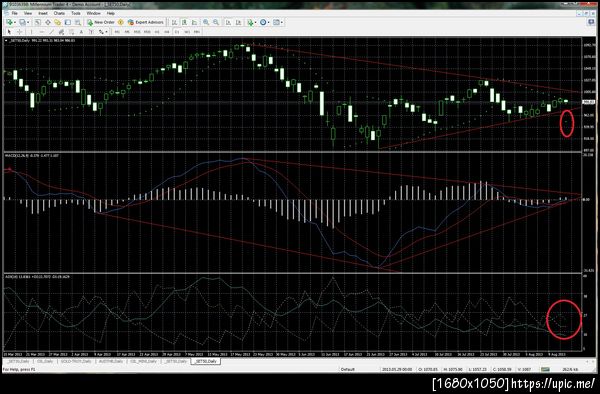
Task: Open the Strategy Tester panel
Action: pos(78,22)
